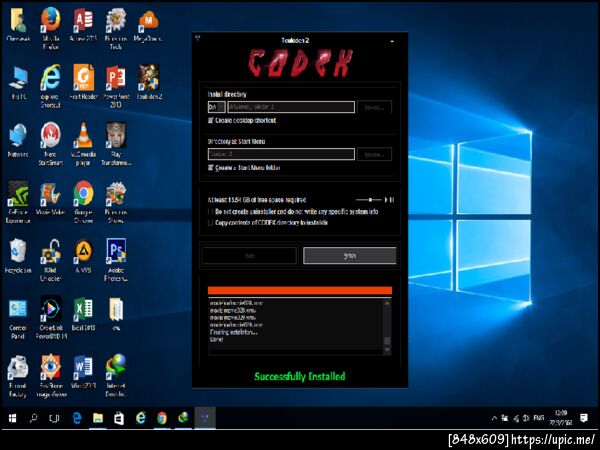Toggle the Create desktop shortcut checkbox

[210, 121]
